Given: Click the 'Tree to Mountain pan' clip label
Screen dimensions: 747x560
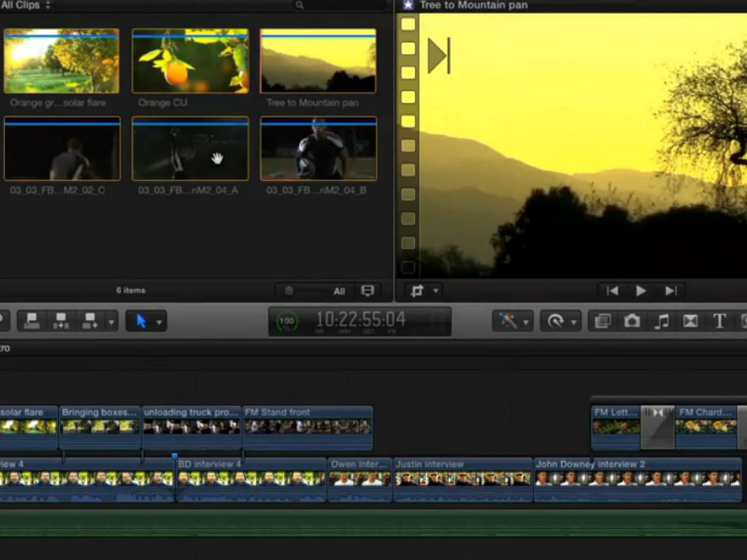Looking at the screenshot, I should tap(312, 102).
